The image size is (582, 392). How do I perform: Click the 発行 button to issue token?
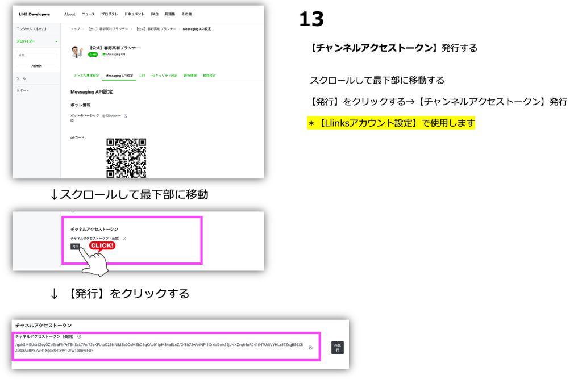tap(75, 246)
